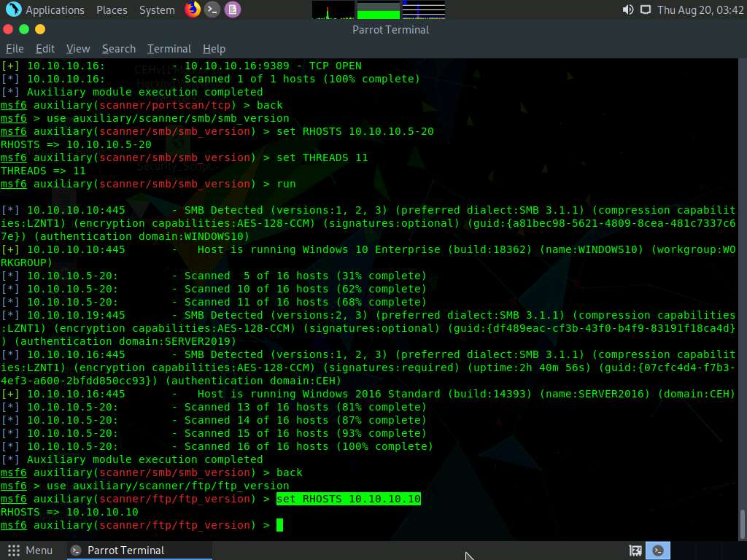The width and height of the screenshot is (747, 560).
Task: Open the Places menu
Action: (112, 10)
